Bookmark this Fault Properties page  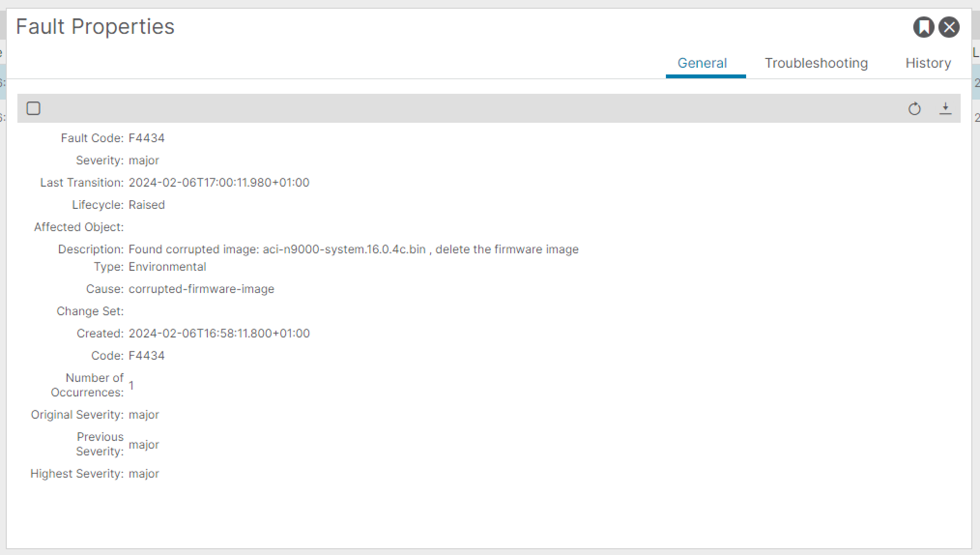pyautogui.click(x=923, y=27)
